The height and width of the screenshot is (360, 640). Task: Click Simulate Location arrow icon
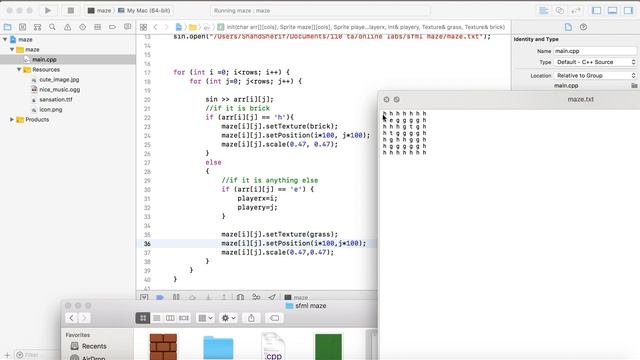(272, 298)
